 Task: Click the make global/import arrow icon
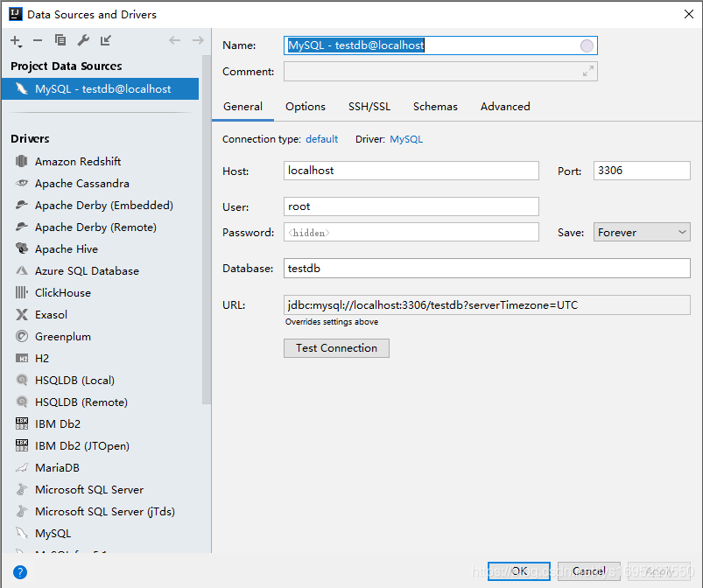(106, 40)
